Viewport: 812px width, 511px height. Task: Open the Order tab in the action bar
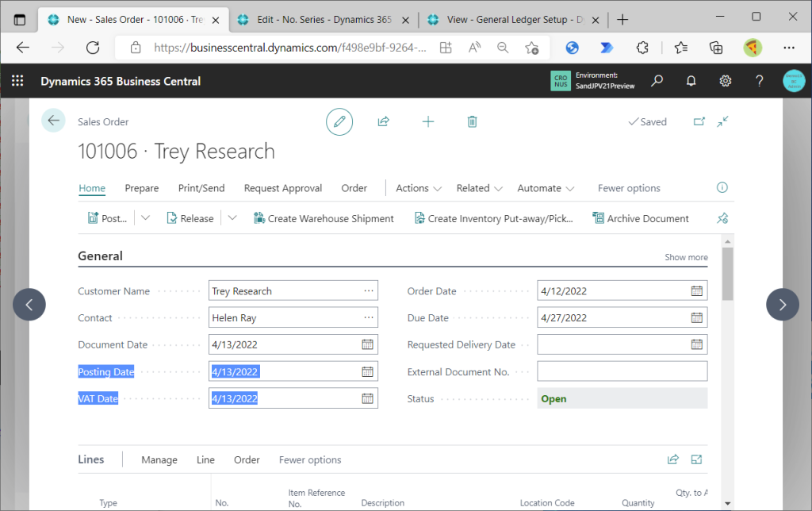(354, 188)
